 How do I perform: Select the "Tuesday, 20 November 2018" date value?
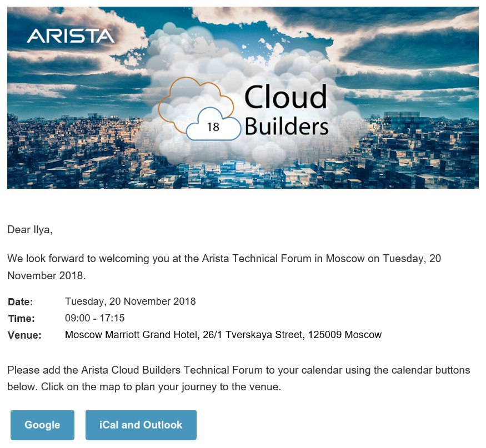pyautogui.click(x=130, y=301)
